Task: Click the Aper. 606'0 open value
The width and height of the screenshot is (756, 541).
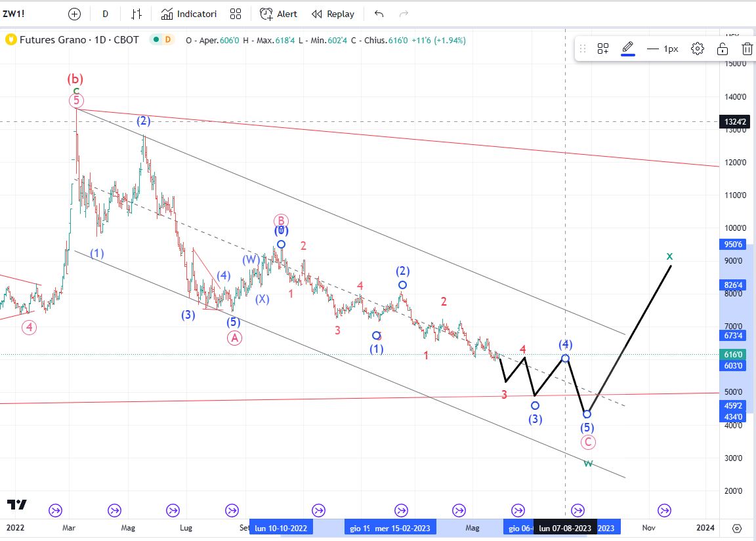Action: 219,41
